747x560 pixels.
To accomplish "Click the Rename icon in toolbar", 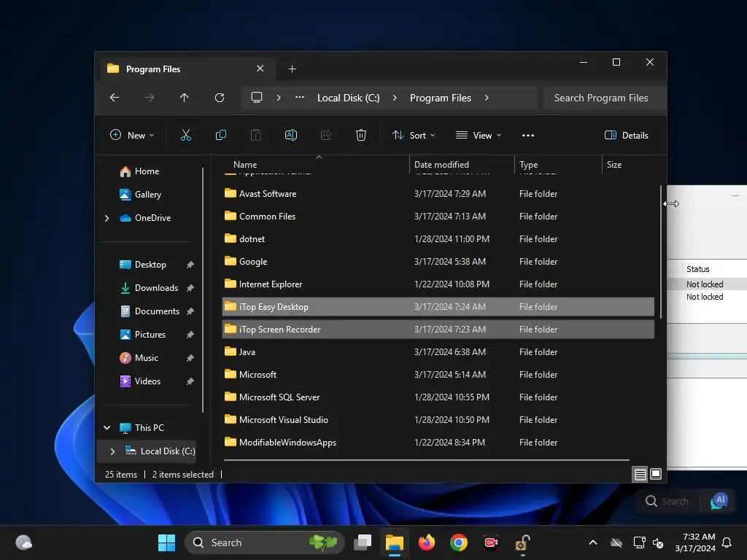I will point(290,135).
